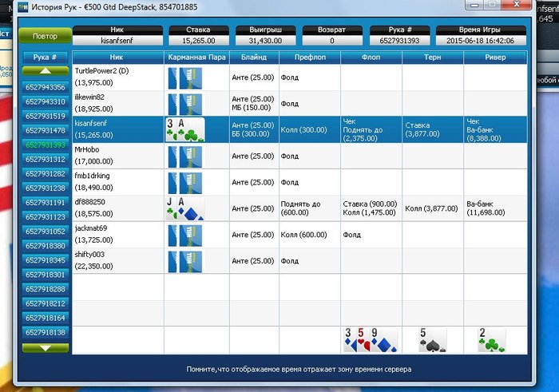Click the Рука # value 6527931393 in header

click(399, 41)
